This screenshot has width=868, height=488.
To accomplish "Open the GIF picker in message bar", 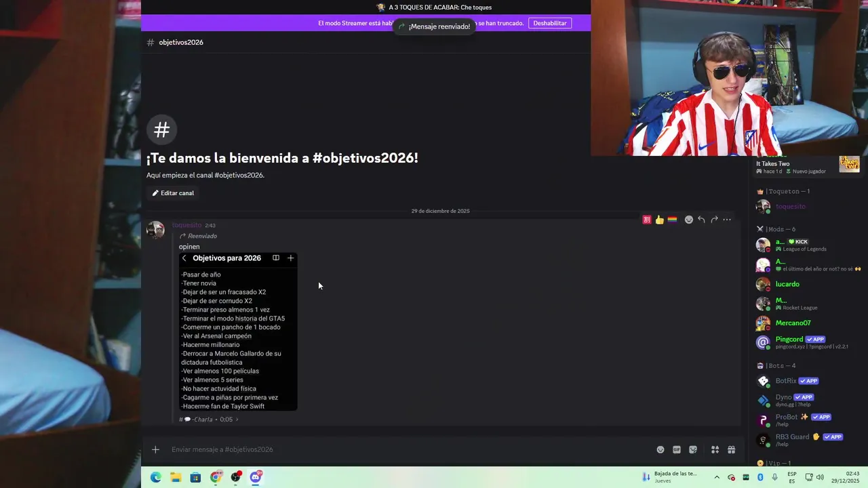I will click(x=677, y=449).
